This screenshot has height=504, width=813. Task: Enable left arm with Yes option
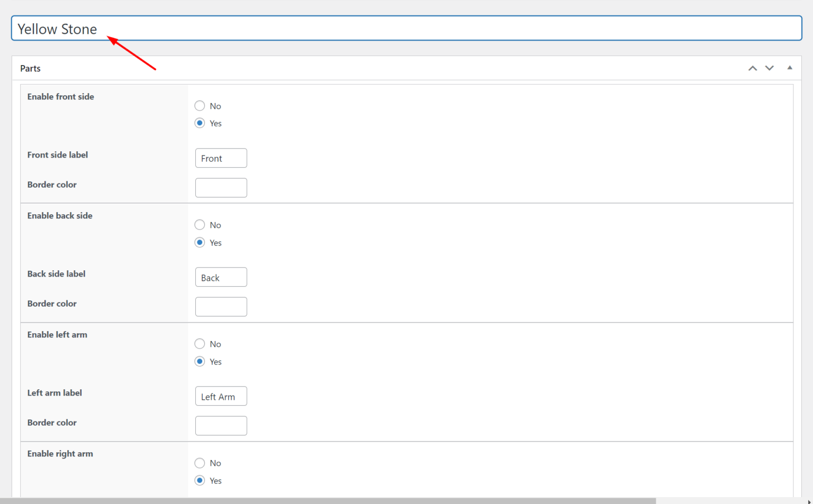pos(200,361)
